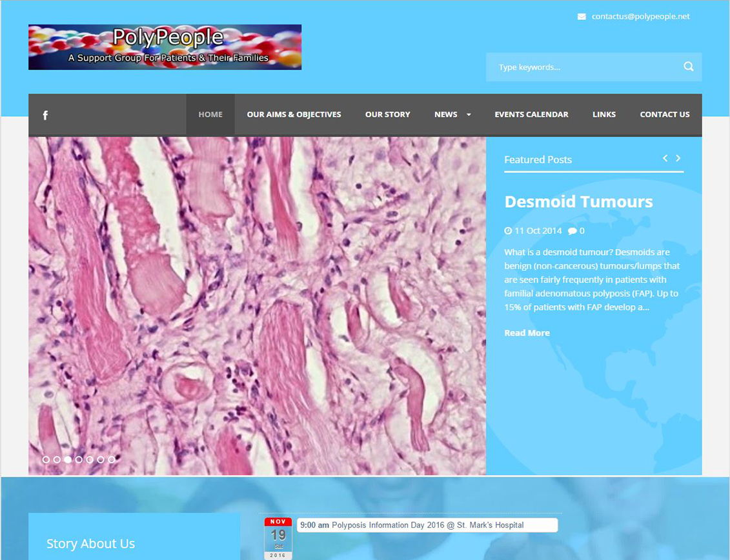The width and height of the screenshot is (730, 560).
Task: Select the second slider dot
Action: click(57, 459)
